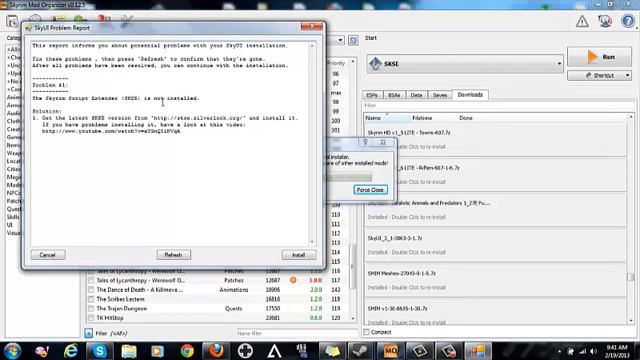Screen dimensions: 640x360
Task: Open Skype from the taskbar
Action: [100, 351]
